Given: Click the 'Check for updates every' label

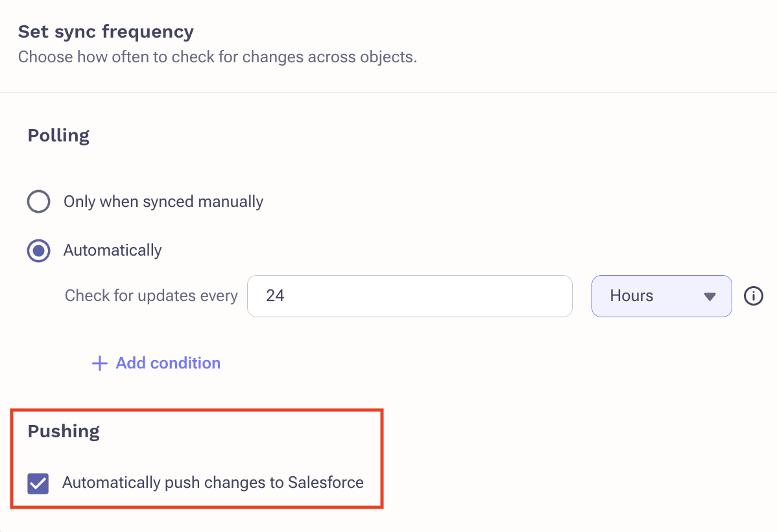Looking at the screenshot, I should tap(151, 296).
